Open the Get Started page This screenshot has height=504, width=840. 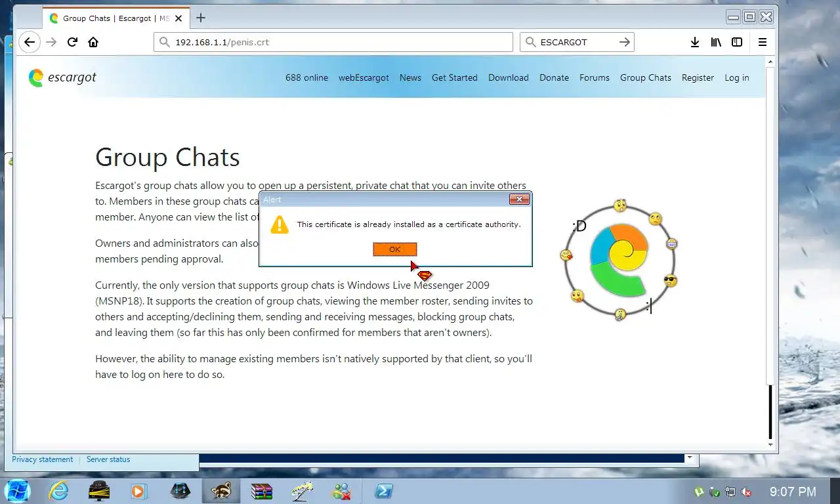[455, 77]
